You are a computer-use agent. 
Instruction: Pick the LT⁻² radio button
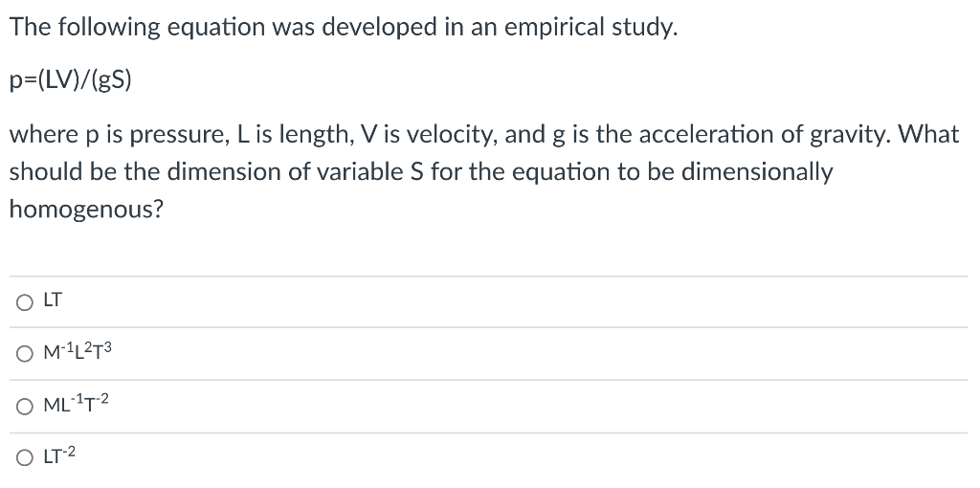(24, 458)
